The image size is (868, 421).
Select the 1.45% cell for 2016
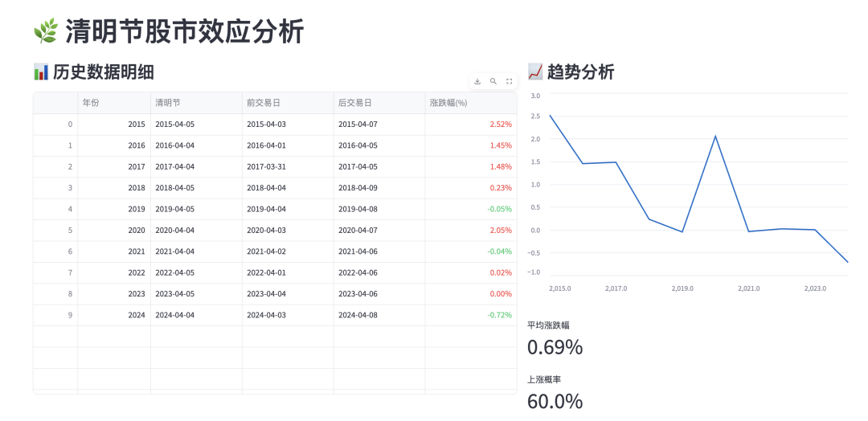[x=471, y=145]
